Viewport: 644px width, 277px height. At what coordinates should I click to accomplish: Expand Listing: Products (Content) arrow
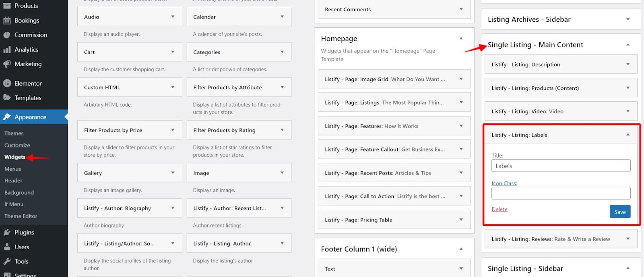628,88
